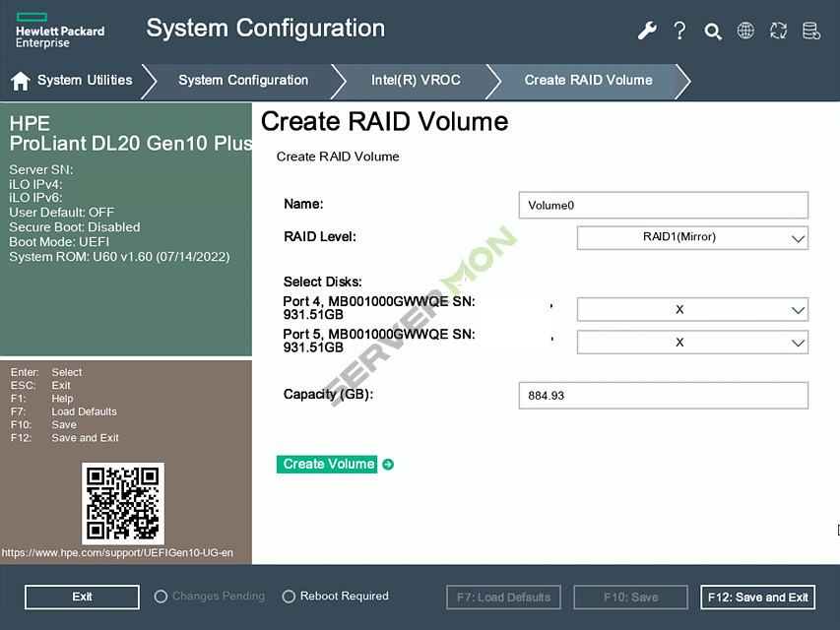Click Port 4 MB001000GWWQE disk label
Screen dimensions: 840x630
pyautogui.click(x=379, y=308)
